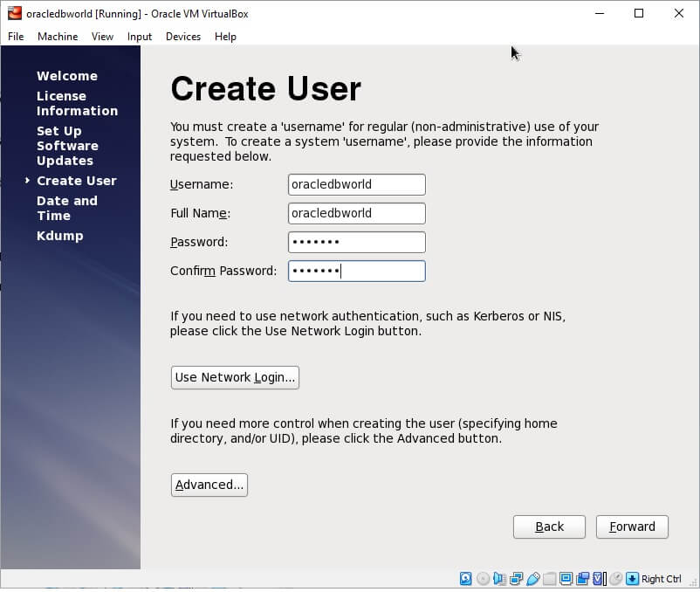Click the mouse integration status icon

[x=615, y=579]
